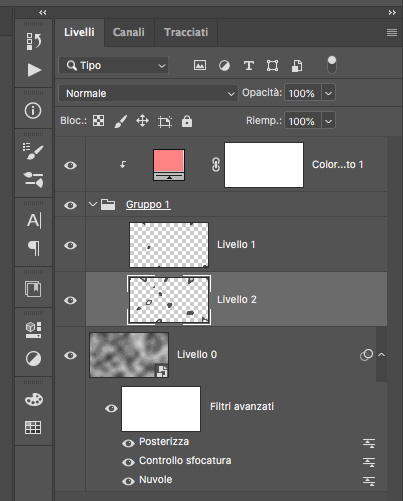The height and width of the screenshot is (501, 403).
Task: Switch to the Tracciati tab
Action: click(x=186, y=32)
